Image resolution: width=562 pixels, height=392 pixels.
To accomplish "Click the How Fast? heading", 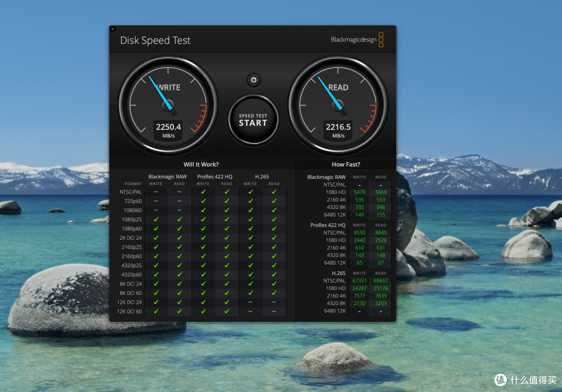I will [x=346, y=164].
